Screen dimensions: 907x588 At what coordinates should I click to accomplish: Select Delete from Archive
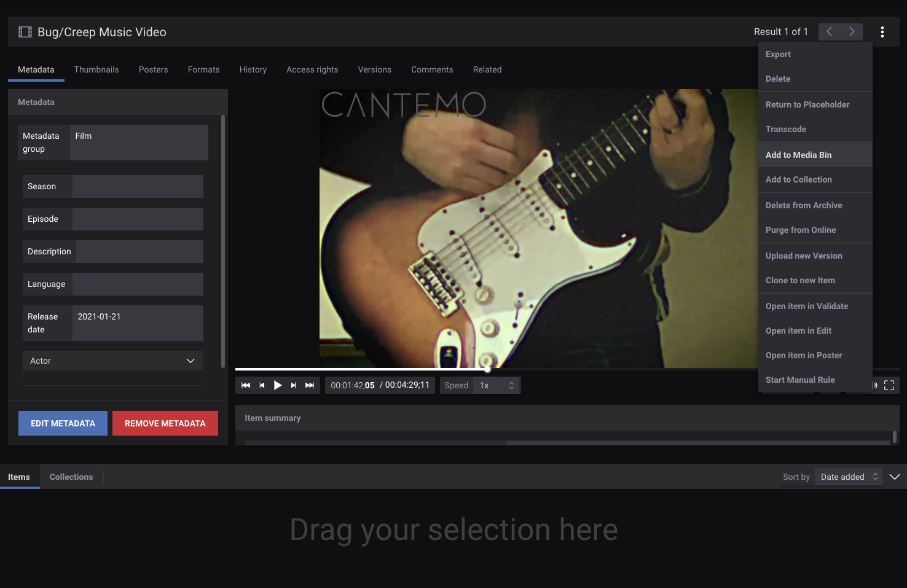click(815, 205)
